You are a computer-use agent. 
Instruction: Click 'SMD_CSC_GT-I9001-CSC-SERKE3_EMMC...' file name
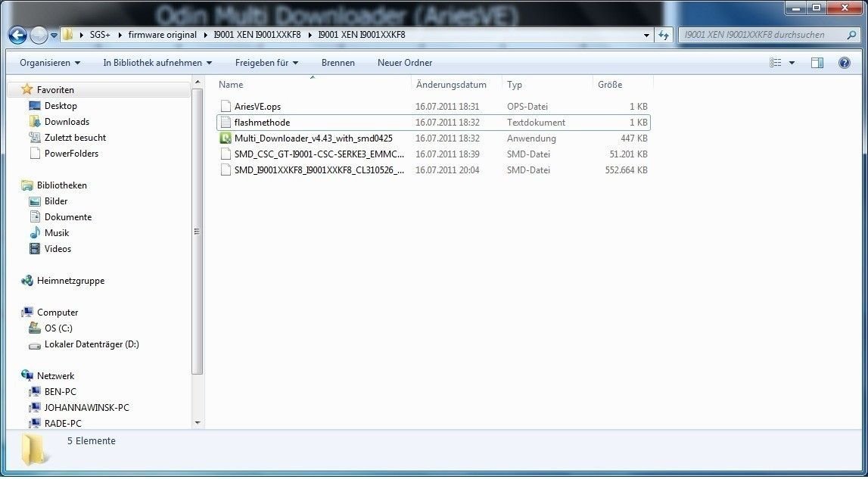[319, 154]
